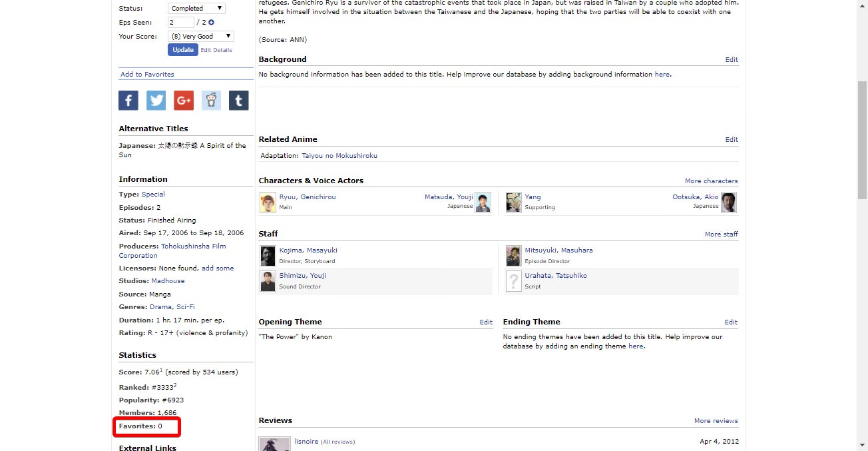This screenshot has height=451, width=868.
Task: Click the Twitter share icon
Action: tap(156, 101)
